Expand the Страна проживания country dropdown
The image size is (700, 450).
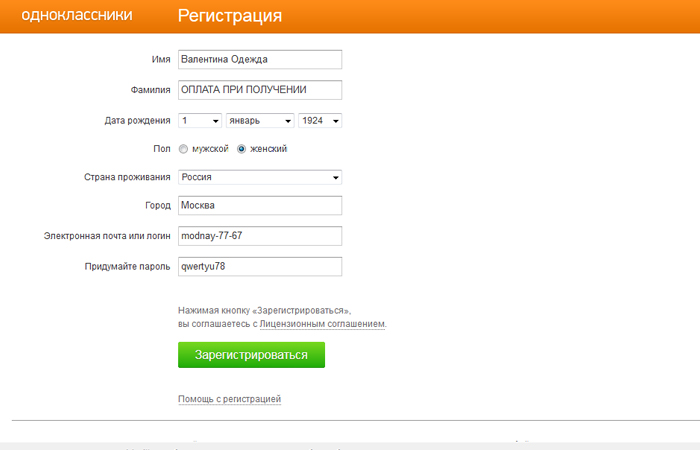pyautogui.click(x=259, y=177)
